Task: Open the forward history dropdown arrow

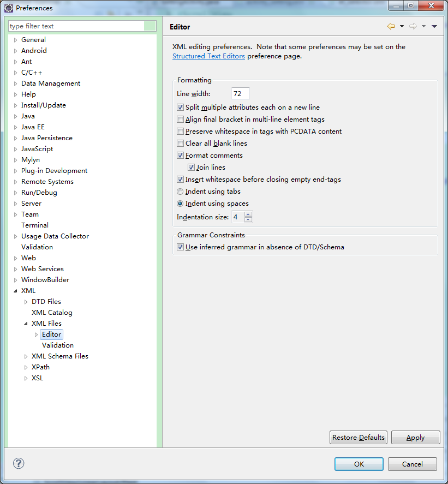Action: pos(423,26)
